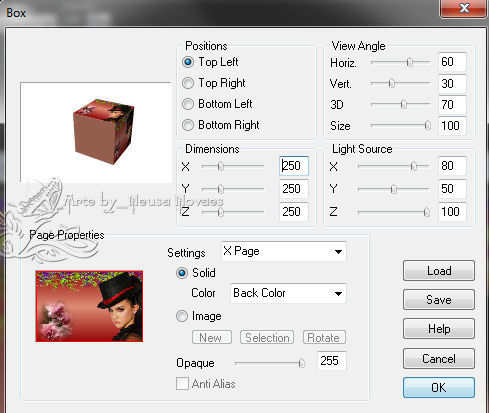
Task: Click the Save button
Action: (439, 300)
